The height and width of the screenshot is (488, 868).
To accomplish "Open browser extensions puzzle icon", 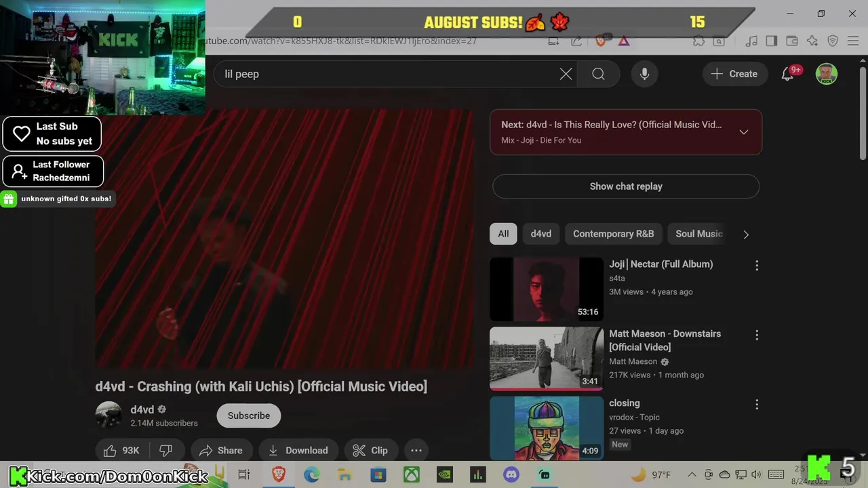I will 698,41.
